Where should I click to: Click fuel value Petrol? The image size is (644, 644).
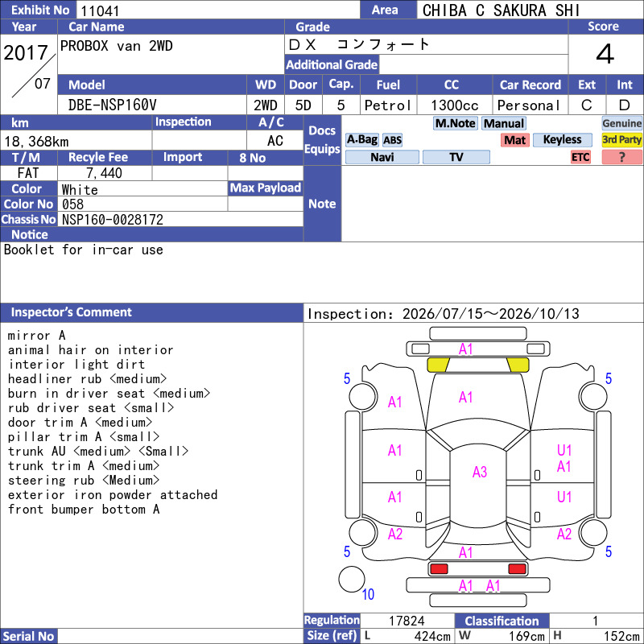(387, 105)
